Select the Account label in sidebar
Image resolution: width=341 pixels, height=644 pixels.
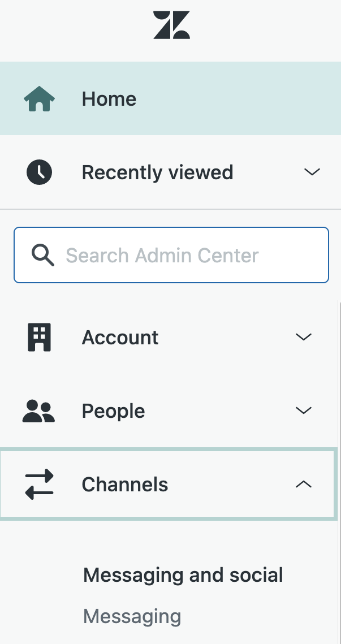point(120,338)
